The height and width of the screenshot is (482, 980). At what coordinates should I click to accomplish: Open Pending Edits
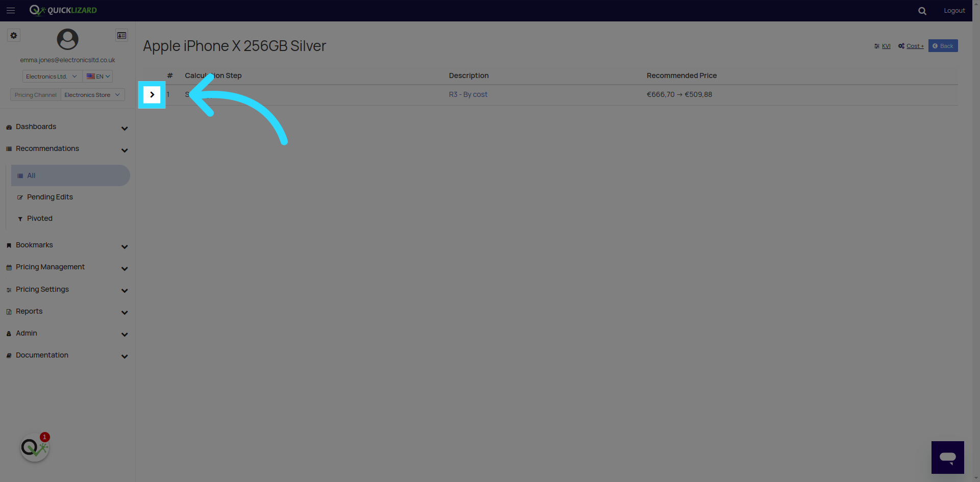[50, 197]
